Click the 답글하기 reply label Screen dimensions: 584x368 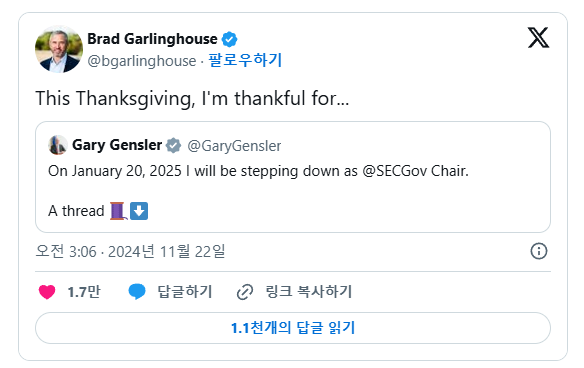(x=185, y=292)
